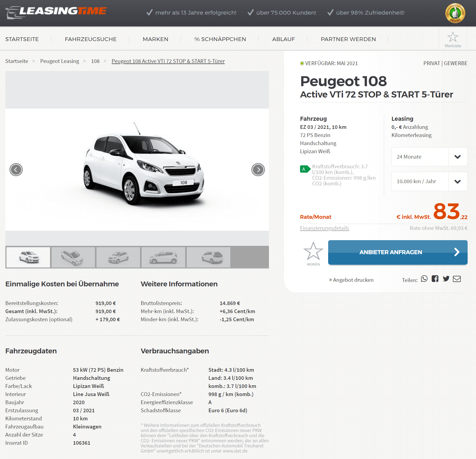Select fourth thumbnail side view

(163, 257)
